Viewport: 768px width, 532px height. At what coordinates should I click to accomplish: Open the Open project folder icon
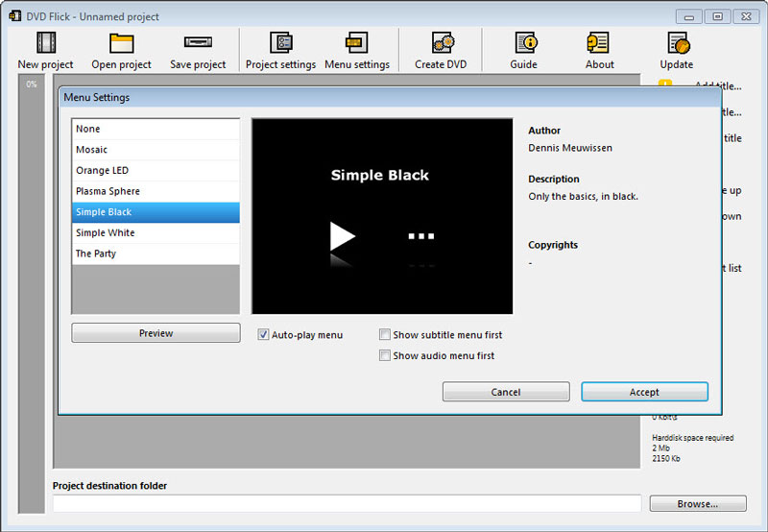tap(121, 43)
